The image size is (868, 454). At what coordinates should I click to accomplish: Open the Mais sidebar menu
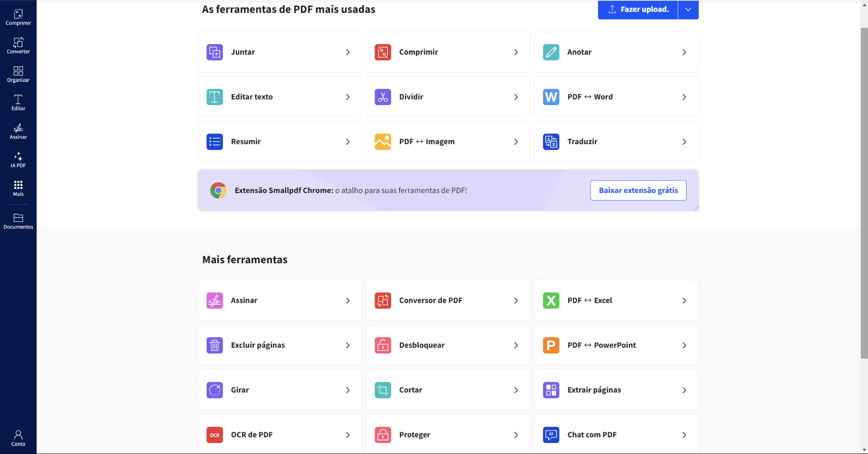click(x=18, y=188)
